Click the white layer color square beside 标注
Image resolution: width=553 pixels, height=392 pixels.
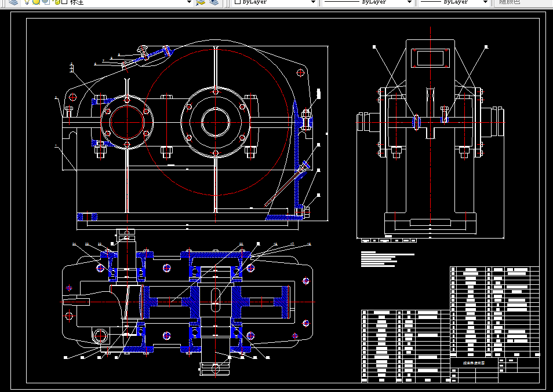[x=64, y=2]
